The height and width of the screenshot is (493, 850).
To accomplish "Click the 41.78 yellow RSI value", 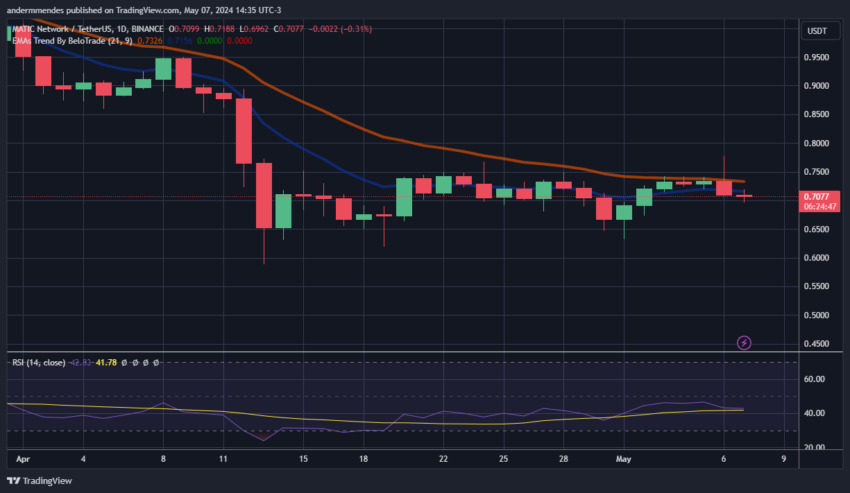I will pos(106,362).
